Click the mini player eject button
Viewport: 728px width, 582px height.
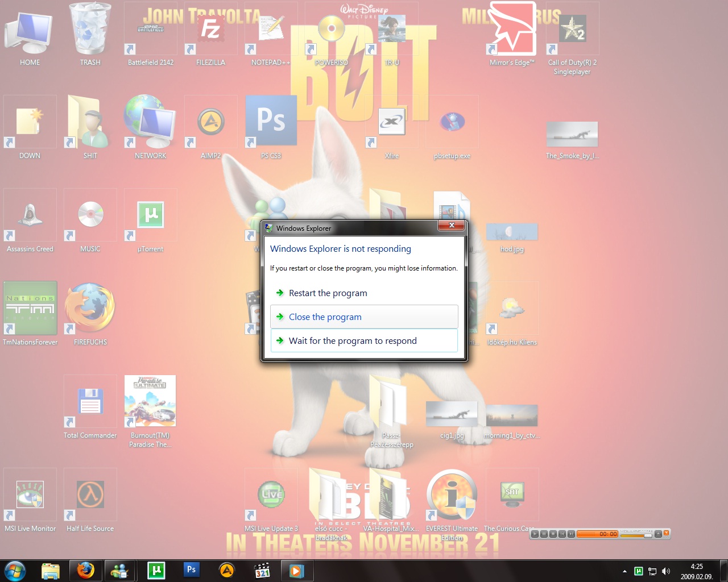coord(658,534)
